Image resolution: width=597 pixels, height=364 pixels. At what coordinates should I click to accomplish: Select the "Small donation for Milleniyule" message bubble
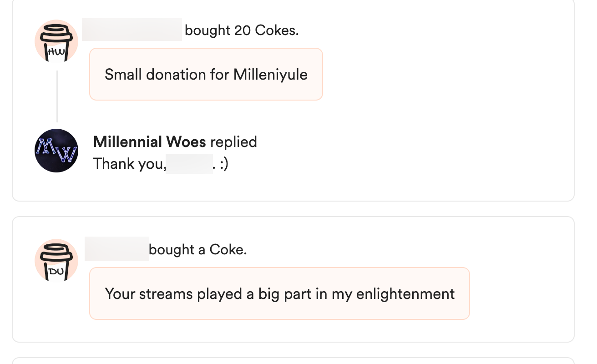(x=206, y=74)
